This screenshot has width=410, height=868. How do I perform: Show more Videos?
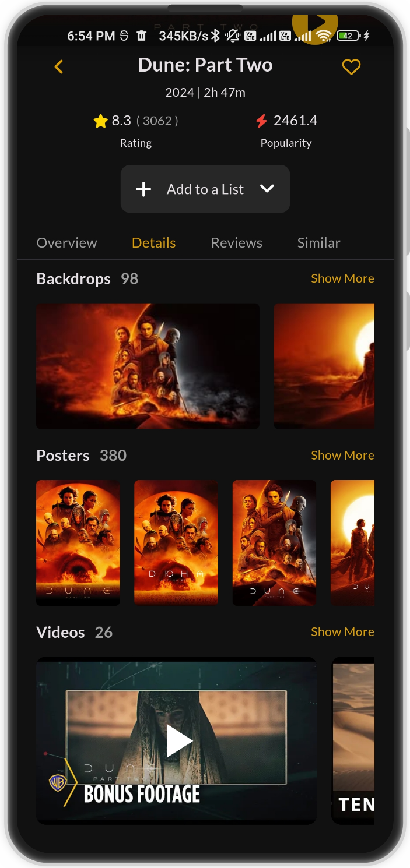pos(342,632)
